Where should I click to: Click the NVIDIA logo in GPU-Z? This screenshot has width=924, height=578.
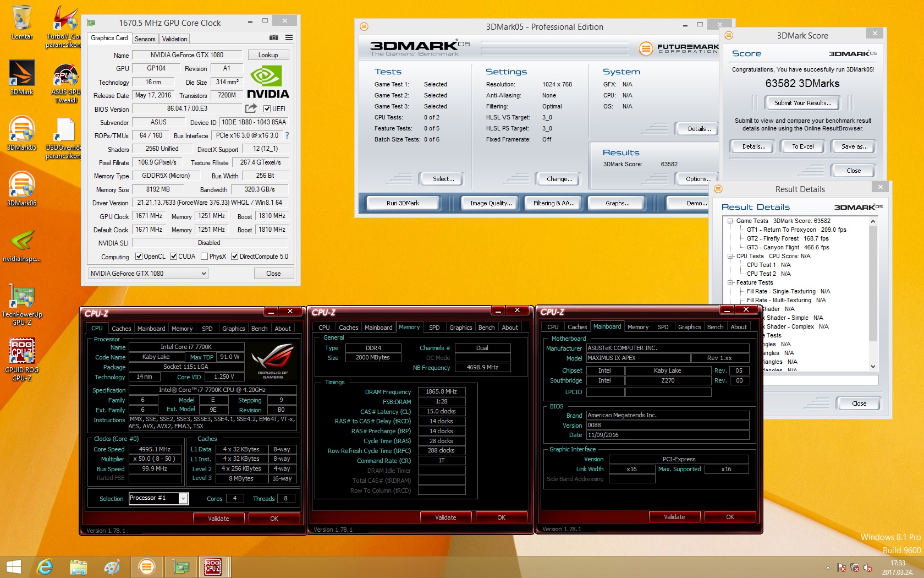268,83
